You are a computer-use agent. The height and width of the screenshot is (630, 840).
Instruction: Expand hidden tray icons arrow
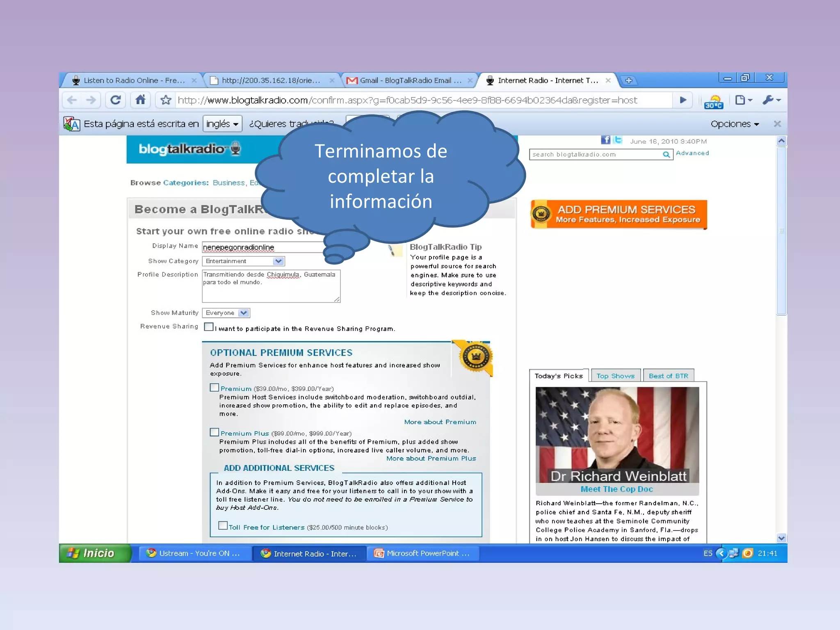pos(721,553)
